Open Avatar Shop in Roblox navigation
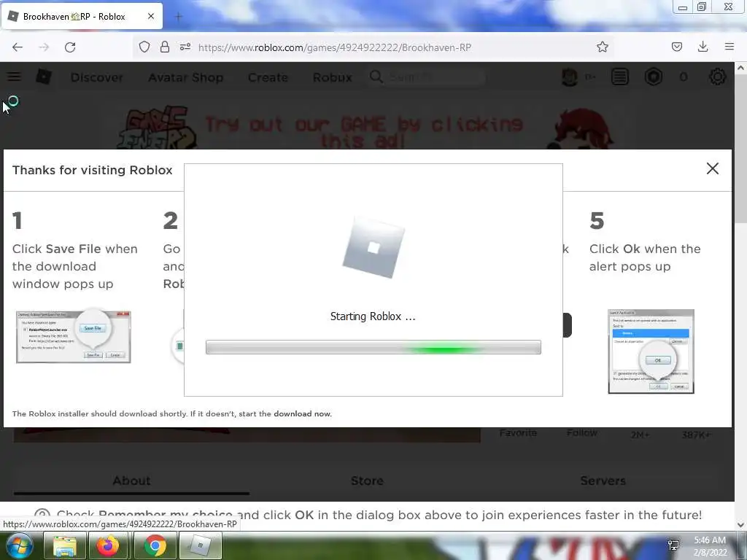The height and width of the screenshot is (560, 747). click(x=186, y=77)
